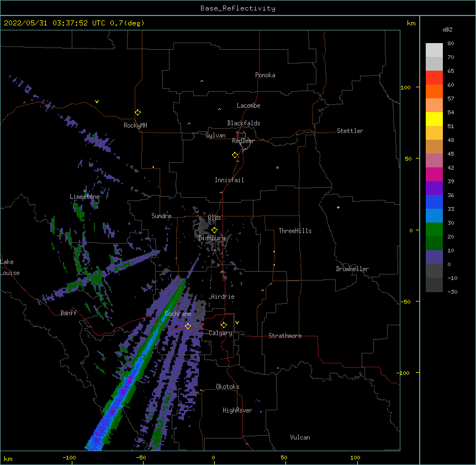The width and height of the screenshot is (476, 465).
Task: Click the Cochrane town label
Action: pyautogui.click(x=178, y=314)
